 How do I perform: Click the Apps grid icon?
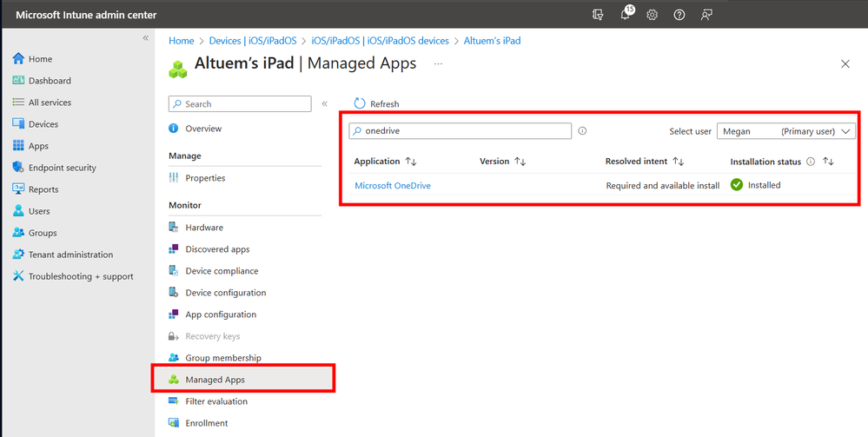18,146
